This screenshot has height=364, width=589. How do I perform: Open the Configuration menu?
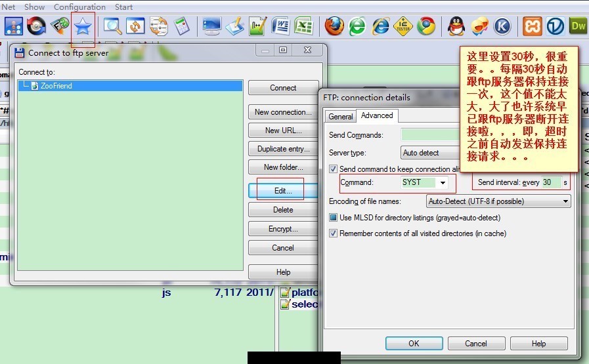(79, 7)
